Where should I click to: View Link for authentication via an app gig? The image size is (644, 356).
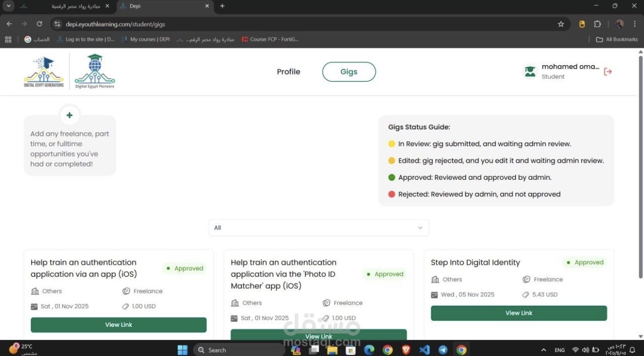pyautogui.click(x=119, y=325)
